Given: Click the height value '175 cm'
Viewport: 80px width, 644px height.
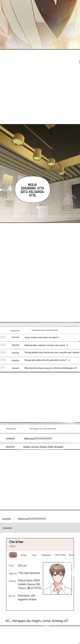Looking at the screenshot, I should point(22,566).
